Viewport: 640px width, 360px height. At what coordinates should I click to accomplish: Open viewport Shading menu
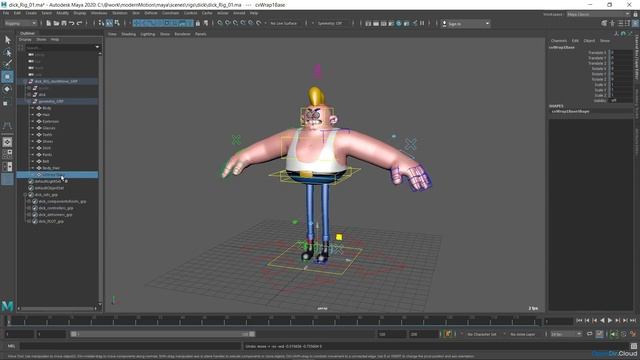pyautogui.click(x=128, y=34)
